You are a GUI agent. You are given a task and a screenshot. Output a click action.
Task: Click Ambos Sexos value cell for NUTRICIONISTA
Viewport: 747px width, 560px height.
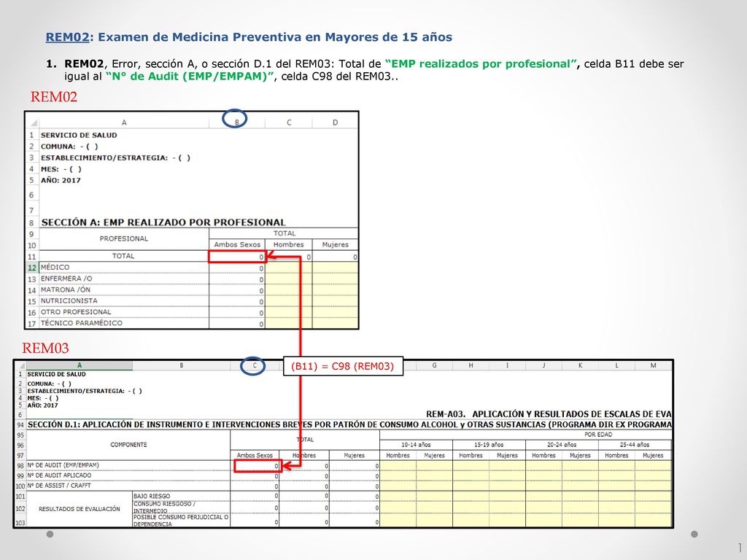[237, 301]
